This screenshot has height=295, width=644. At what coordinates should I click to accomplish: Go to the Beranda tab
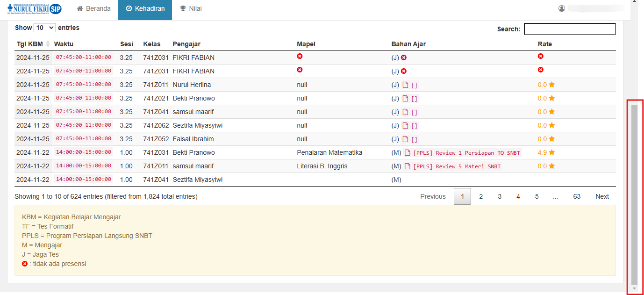pos(94,8)
